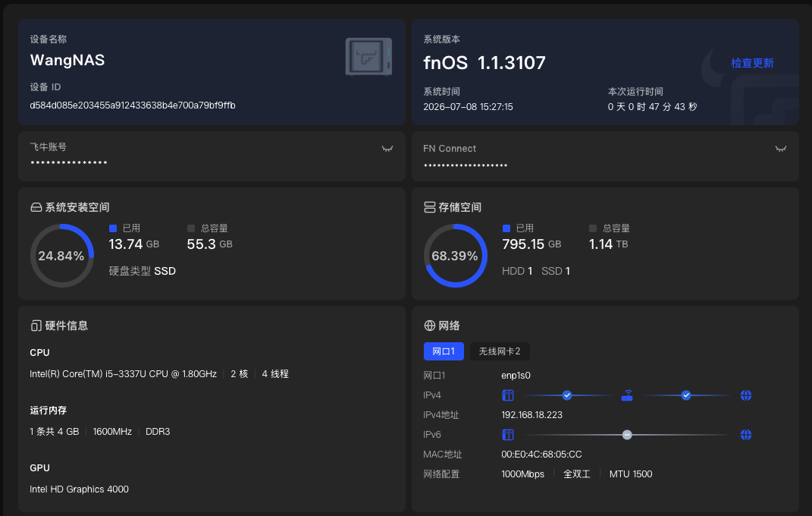Click the IPv6 disconnected status marker

[626, 435]
